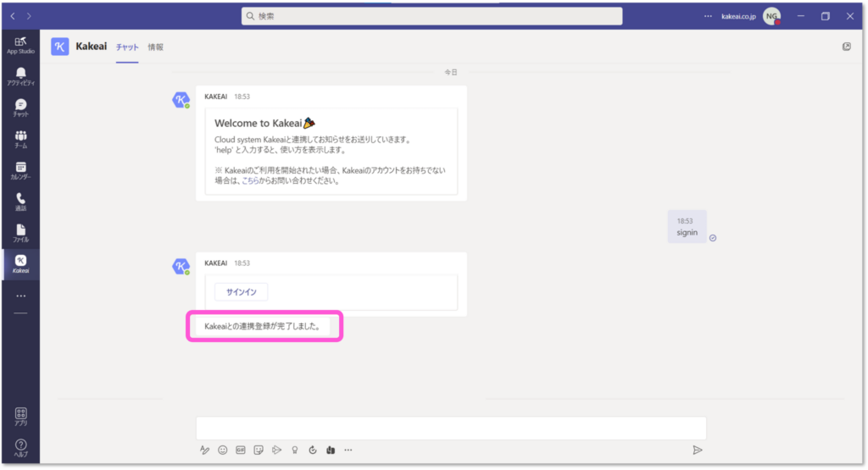The image size is (868, 470).
Task: Go back with the left arrow
Action: point(13,16)
